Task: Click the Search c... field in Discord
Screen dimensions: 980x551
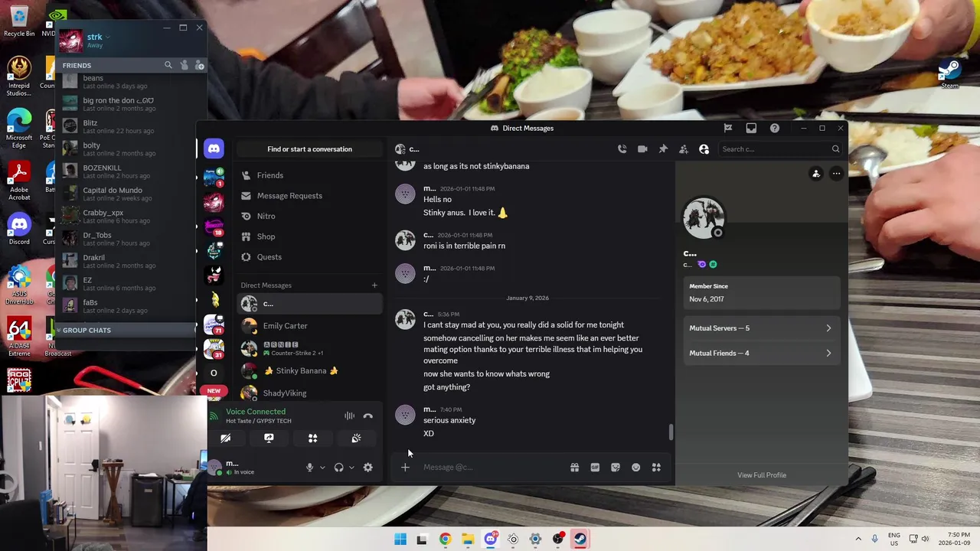Action: click(781, 149)
